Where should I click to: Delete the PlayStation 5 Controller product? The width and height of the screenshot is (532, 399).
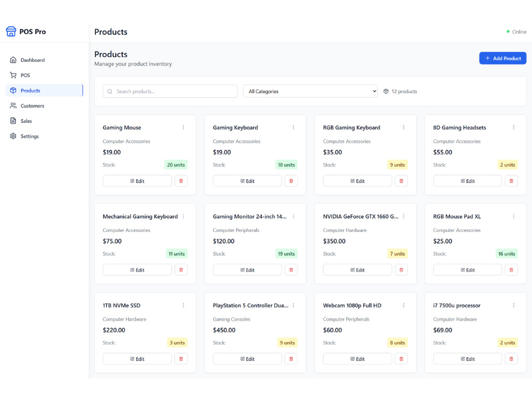point(291,359)
